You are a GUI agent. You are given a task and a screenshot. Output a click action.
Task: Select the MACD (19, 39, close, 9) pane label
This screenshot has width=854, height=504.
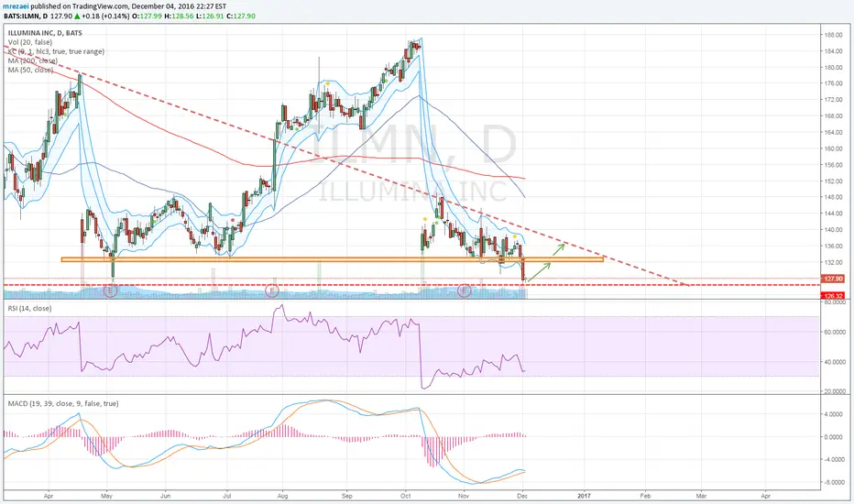pos(63,404)
